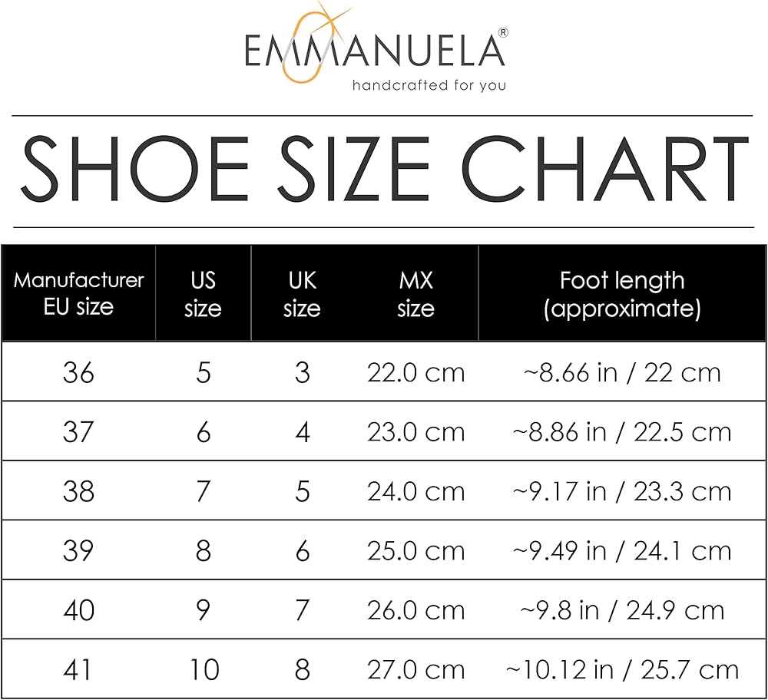This screenshot has height=700, width=768.
Task: Select the Manufacturer EU size column header
Action: [78, 293]
